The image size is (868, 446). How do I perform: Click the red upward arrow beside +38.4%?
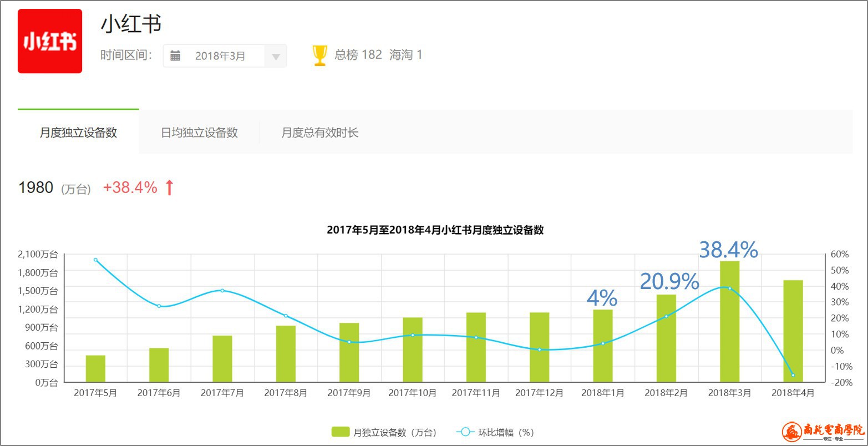[170, 187]
